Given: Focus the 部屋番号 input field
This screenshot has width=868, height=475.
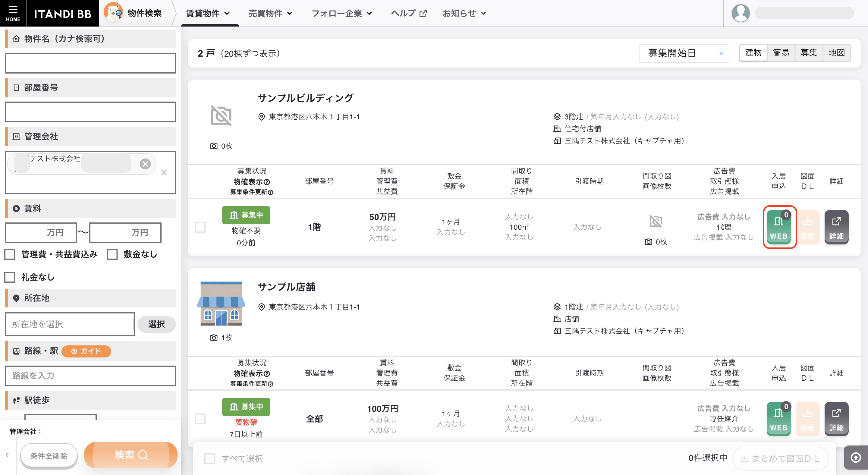Looking at the screenshot, I should coord(90,112).
